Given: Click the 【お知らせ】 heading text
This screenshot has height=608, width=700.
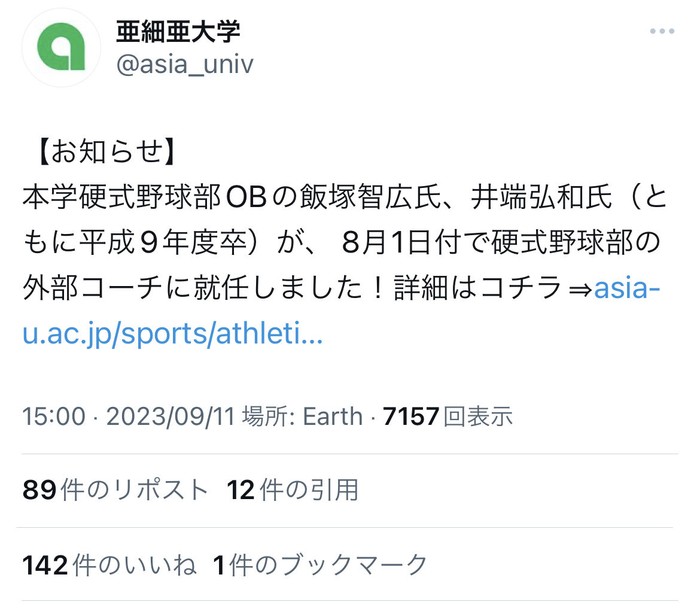Looking at the screenshot, I should click(x=106, y=152).
